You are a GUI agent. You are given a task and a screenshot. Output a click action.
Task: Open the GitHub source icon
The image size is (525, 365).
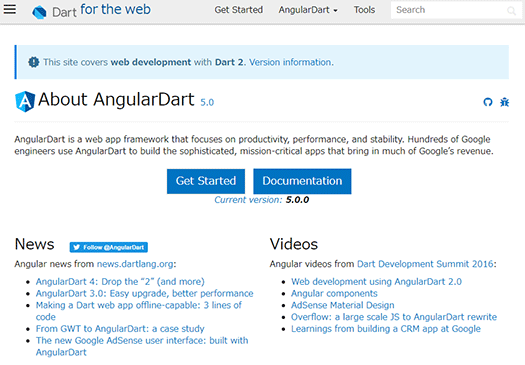tap(488, 102)
